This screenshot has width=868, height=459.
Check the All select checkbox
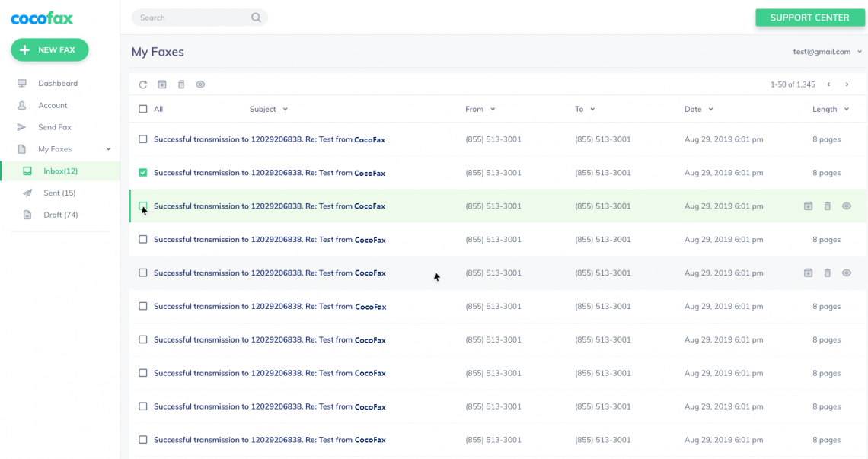tap(143, 109)
